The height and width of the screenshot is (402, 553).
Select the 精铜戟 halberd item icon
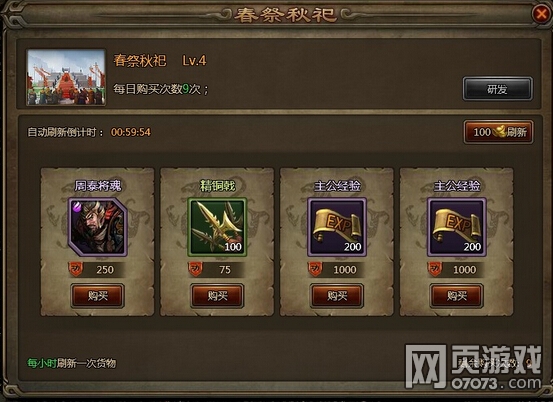[217, 227]
